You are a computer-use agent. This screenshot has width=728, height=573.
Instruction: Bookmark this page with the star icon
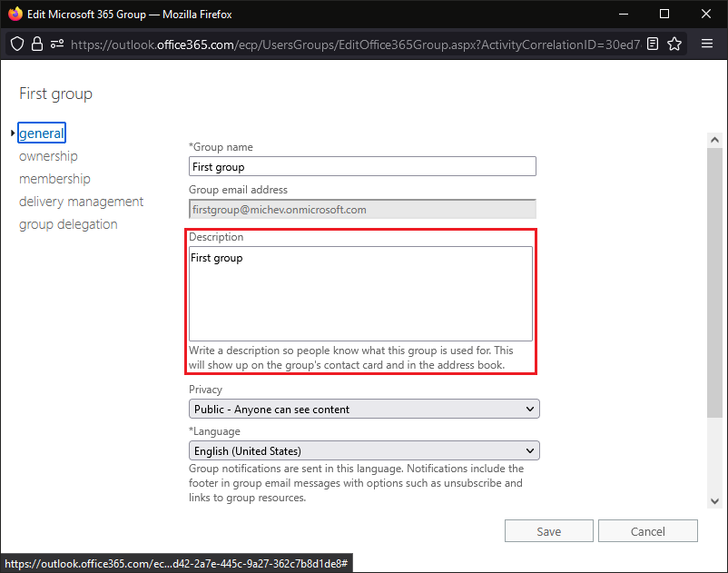(x=675, y=44)
